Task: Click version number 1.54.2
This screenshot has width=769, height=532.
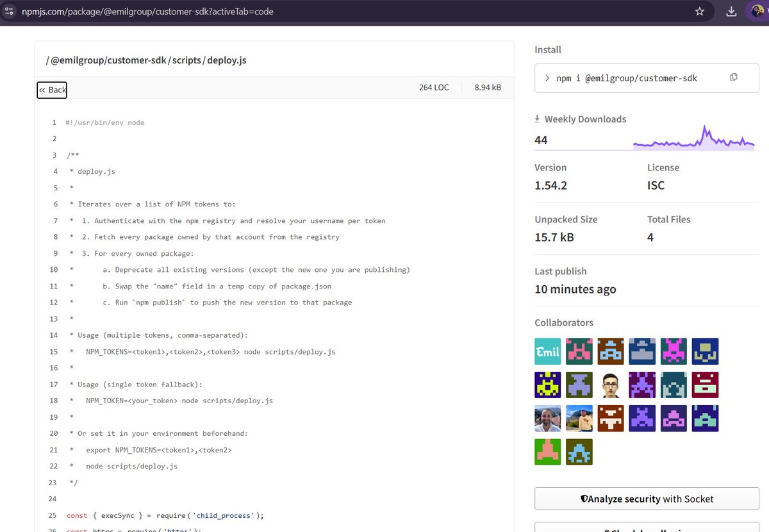Action: (x=550, y=185)
